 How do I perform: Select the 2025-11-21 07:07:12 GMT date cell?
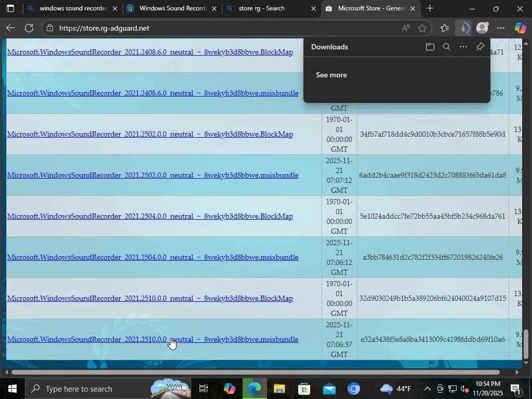pyautogui.click(x=339, y=176)
